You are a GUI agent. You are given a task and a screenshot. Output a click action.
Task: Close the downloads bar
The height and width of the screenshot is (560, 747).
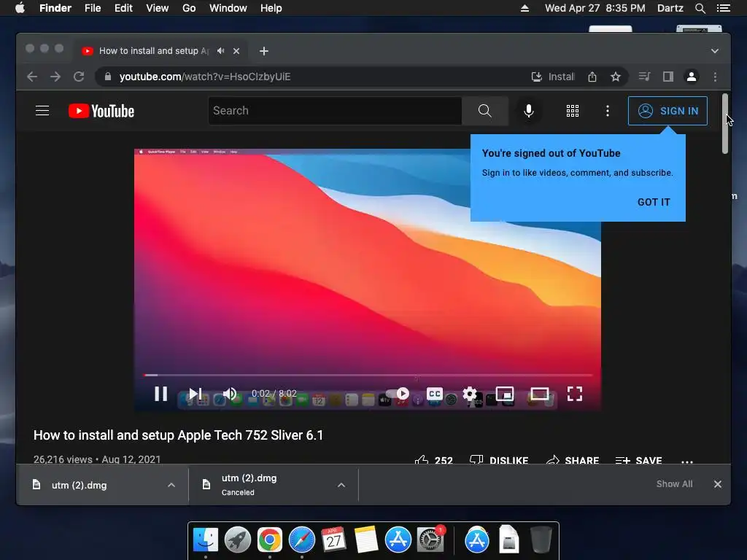[x=718, y=484]
